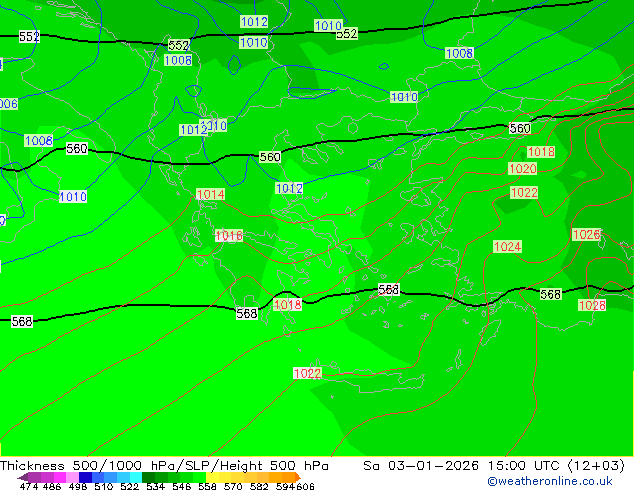Click the date text 'Sa 03-01-2026 15:00 UTC (12+03)'

click(x=494, y=466)
